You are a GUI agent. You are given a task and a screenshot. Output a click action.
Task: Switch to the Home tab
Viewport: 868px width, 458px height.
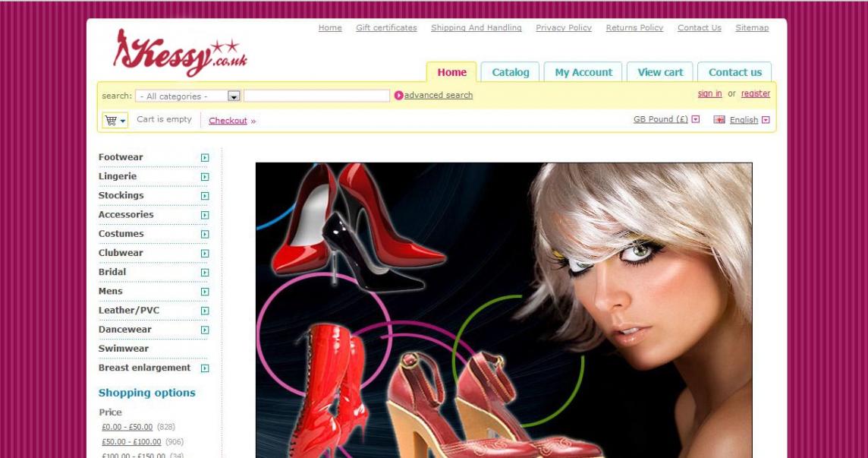coord(451,72)
